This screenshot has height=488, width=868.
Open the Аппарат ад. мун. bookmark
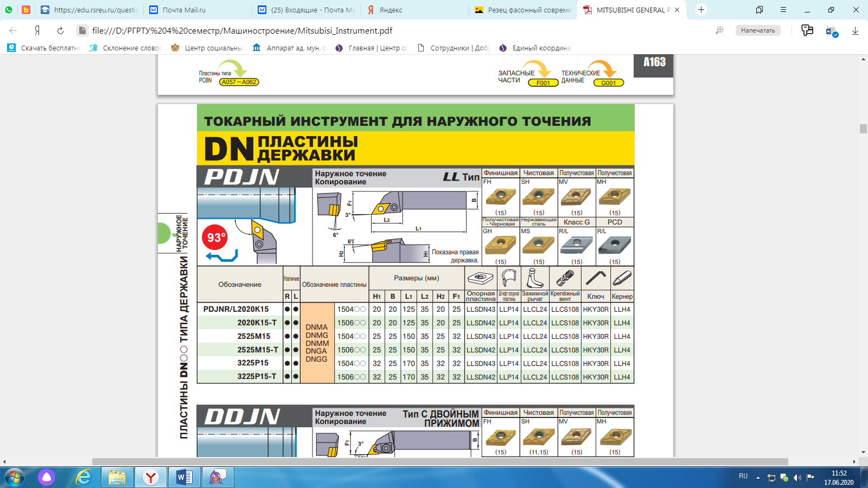click(289, 48)
